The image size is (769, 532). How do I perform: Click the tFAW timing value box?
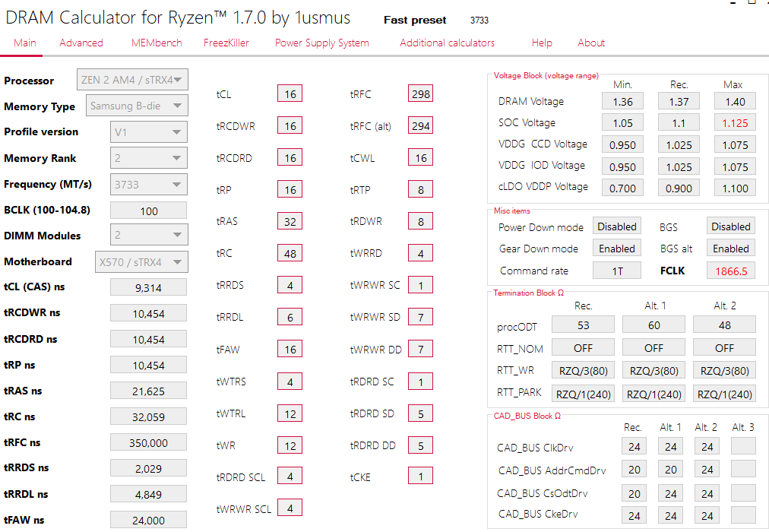pos(290,349)
